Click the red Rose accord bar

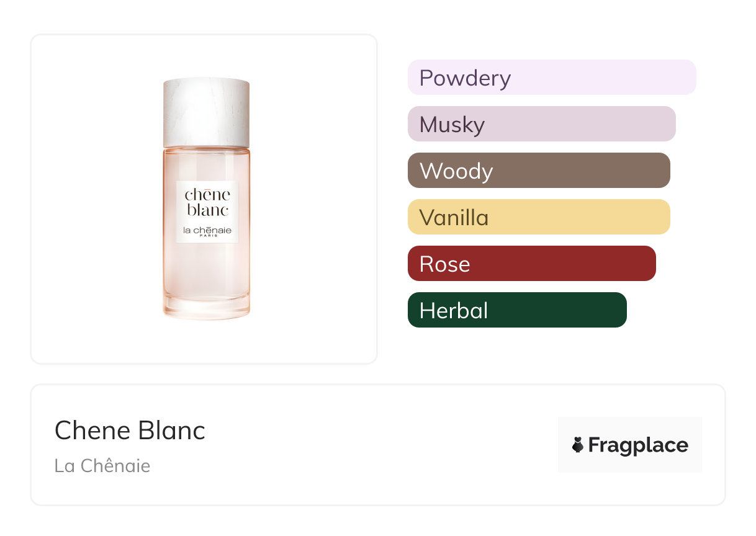[x=531, y=264]
